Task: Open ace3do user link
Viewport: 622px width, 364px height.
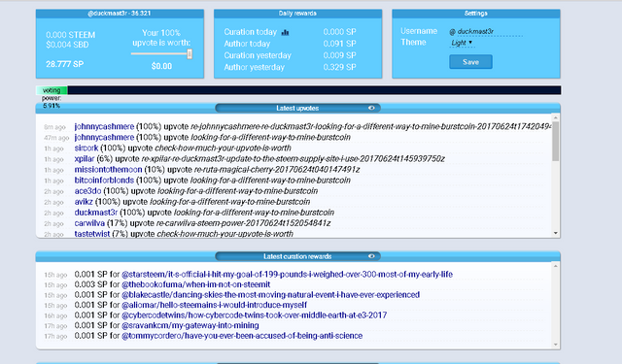Action: click(x=87, y=190)
